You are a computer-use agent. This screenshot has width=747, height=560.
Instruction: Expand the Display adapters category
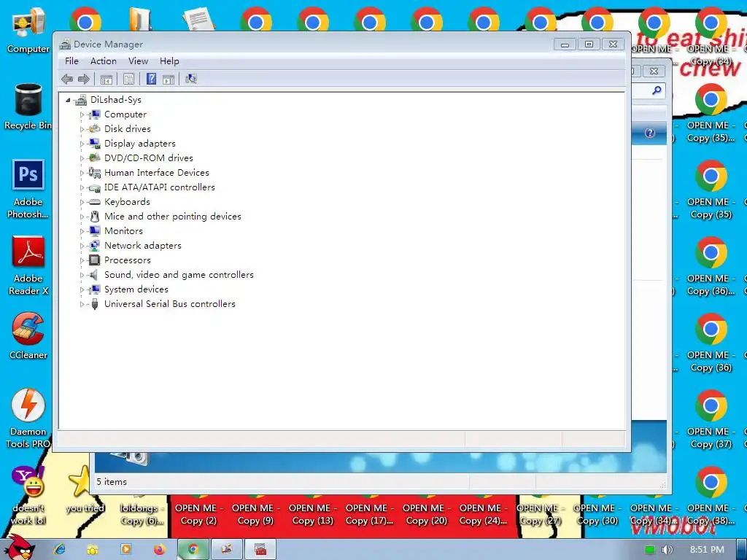[x=82, y=144]
